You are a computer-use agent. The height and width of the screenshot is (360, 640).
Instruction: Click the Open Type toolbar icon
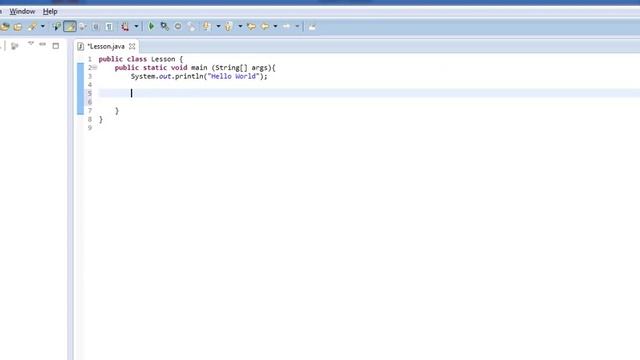click(x=5, y=27)
